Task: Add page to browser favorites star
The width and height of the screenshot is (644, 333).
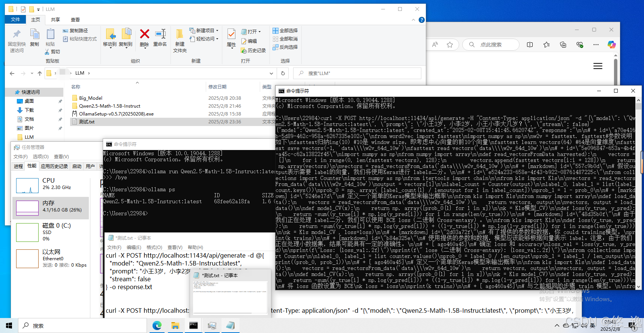Action: (x=450, y=45)
